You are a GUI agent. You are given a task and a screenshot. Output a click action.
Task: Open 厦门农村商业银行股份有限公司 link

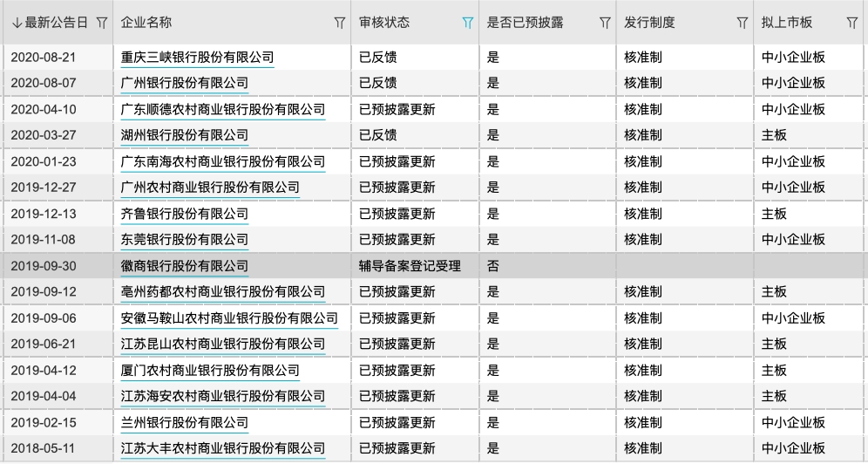coord(210,371)
